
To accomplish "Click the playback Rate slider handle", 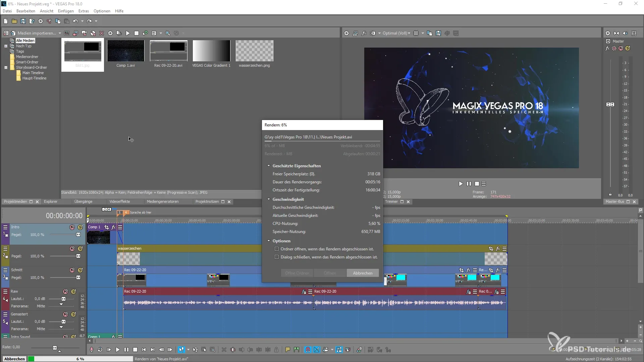I will pos(55,348).
